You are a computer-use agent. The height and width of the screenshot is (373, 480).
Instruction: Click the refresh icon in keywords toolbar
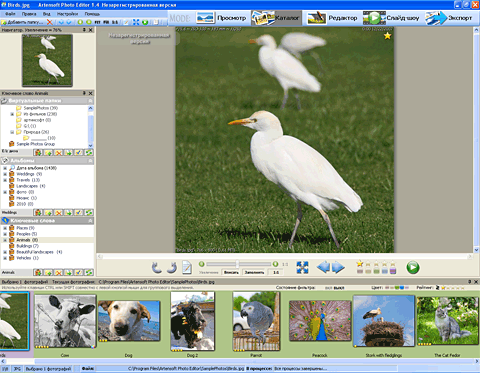coord(88,273)
